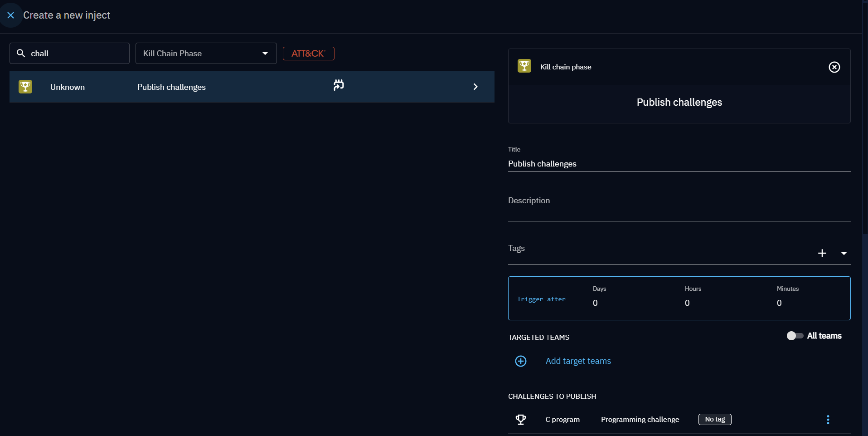Viewport: 868px width, 436px height.
Task: Click the trophy icon in Kill chain phase card
Action: [x=524, y=66]
